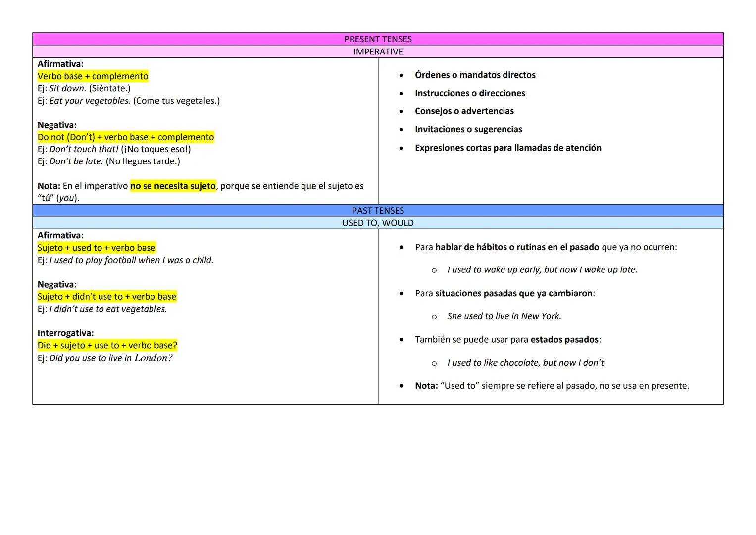Viewport: 756px width, 535px height.
Task: Click the highlighted no se necesita sujeto note
Action: (173, 186)
